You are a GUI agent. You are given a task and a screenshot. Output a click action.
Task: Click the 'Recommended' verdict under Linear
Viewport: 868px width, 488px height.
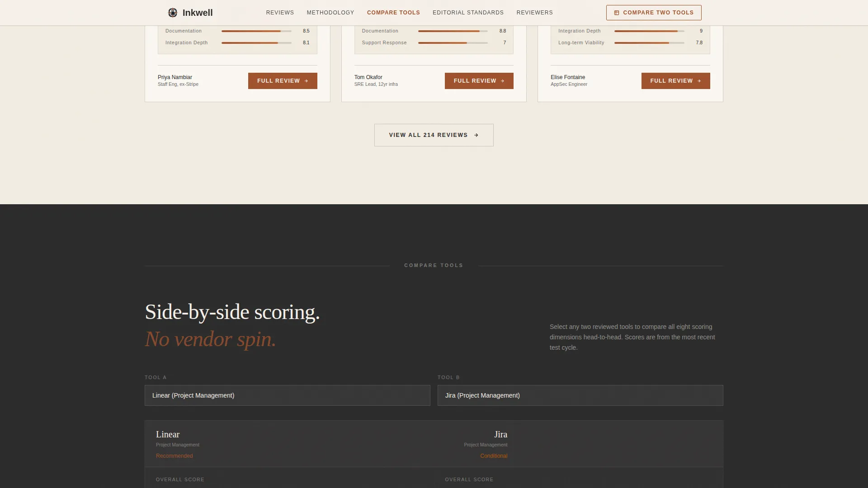(x=174, y=456)
